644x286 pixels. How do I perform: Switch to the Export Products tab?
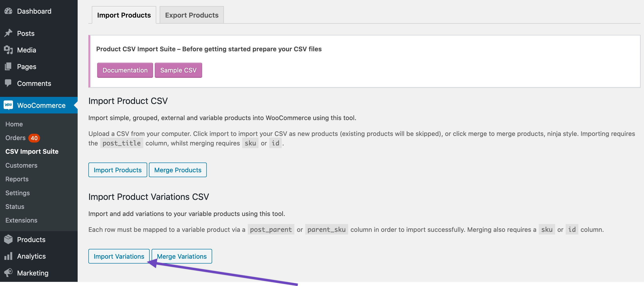click(191, 15)
